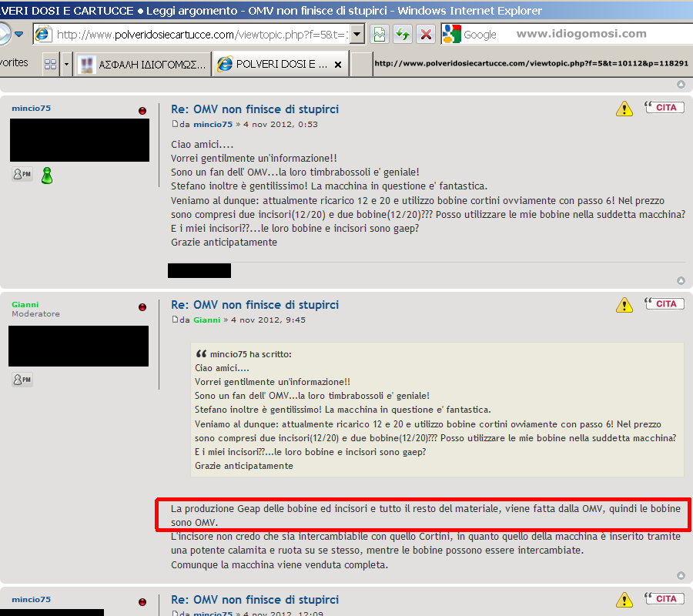The width and height of the screenshot is (693, 616).
Task: Jump to top using arrow icon below Gianni's post
Action: [681, 575]
